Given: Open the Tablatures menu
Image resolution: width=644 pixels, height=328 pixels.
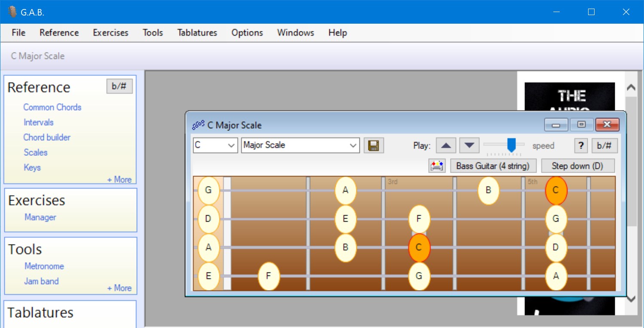Looking at the screenshot, I should [x=196, y=32].
